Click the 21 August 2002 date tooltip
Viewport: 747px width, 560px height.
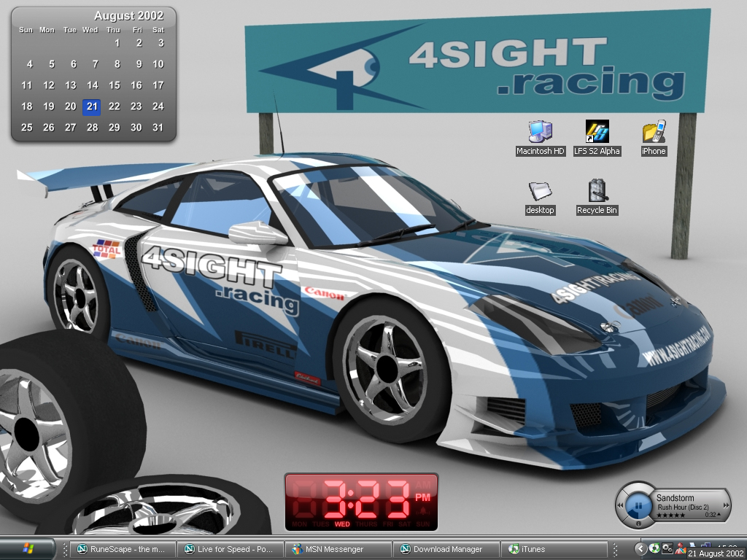click(716, 553)
